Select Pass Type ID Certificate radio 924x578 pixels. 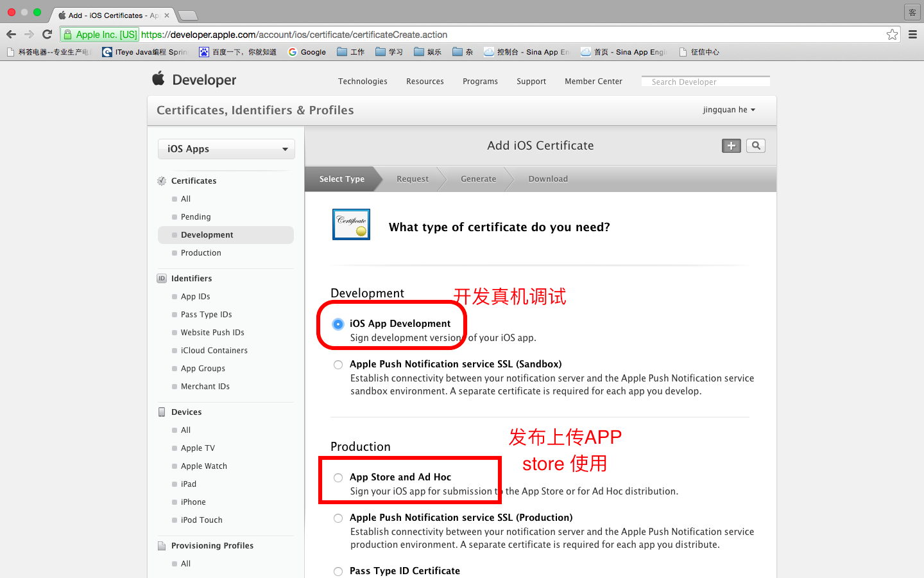(338, 572)
